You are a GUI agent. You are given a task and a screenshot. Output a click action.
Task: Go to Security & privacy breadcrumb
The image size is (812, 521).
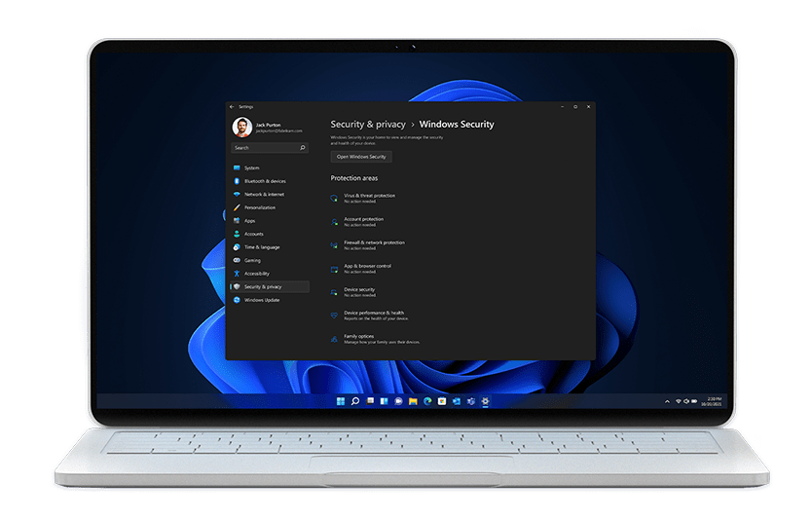pos(366,125)
